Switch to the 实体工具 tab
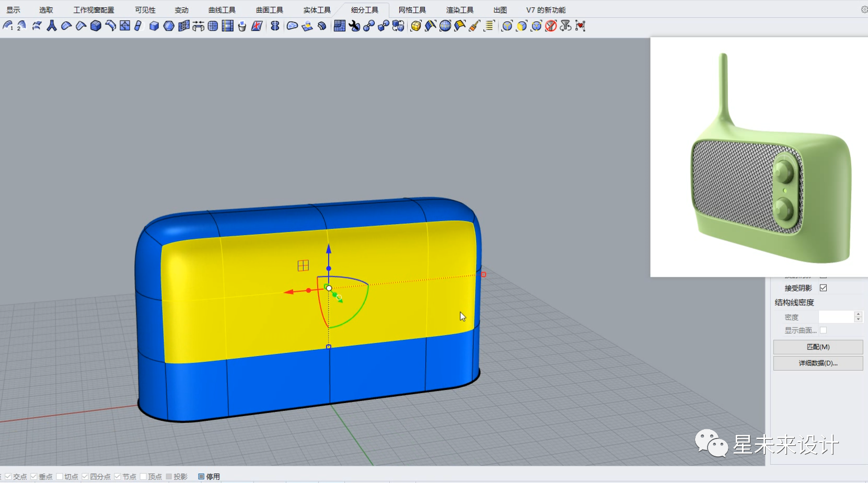Image resolution: width=868 pixels, height=483 pixels. [x=317, y=10]
